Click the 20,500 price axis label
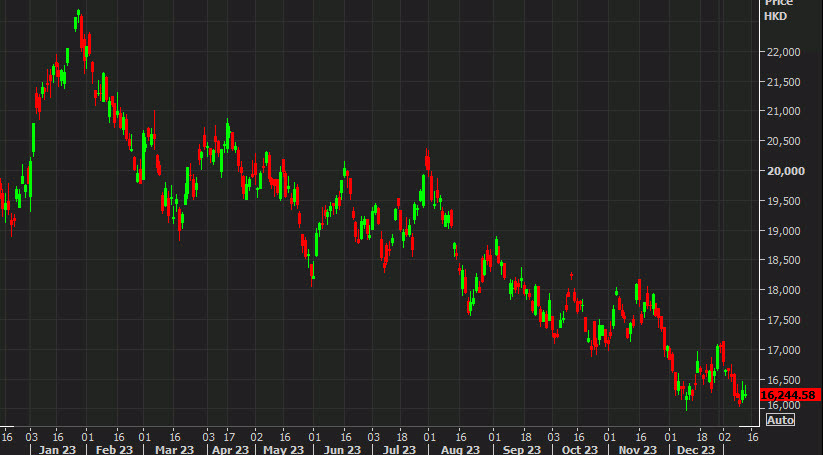Screen dimensions: 823x455 pos(786,141)
